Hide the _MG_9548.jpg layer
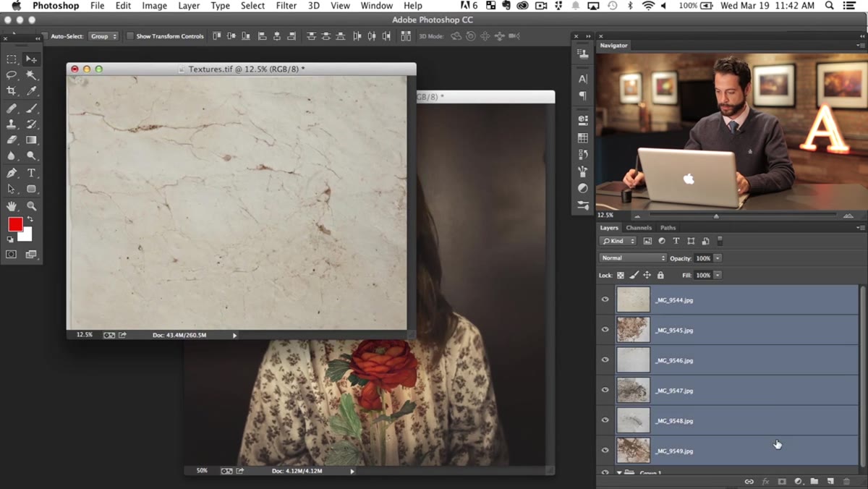 (x=605, y=420)
